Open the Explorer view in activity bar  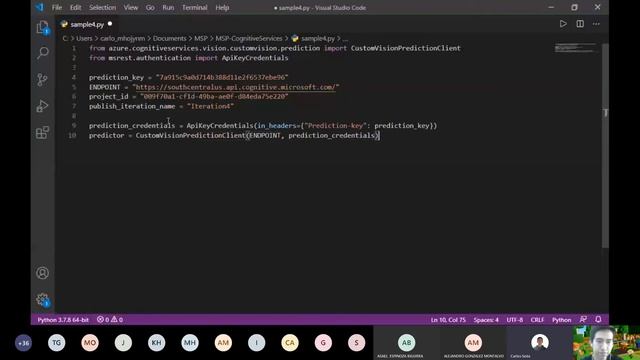[x=42, y=27]
